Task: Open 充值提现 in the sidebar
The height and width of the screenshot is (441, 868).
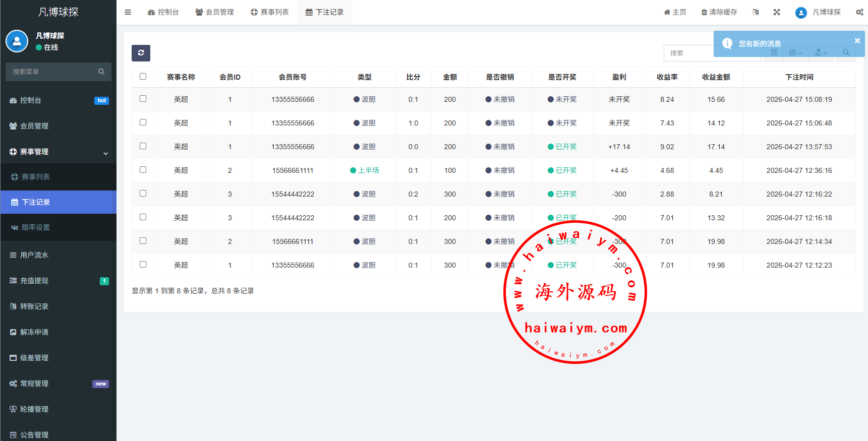Action: click(x=34, y=281)
